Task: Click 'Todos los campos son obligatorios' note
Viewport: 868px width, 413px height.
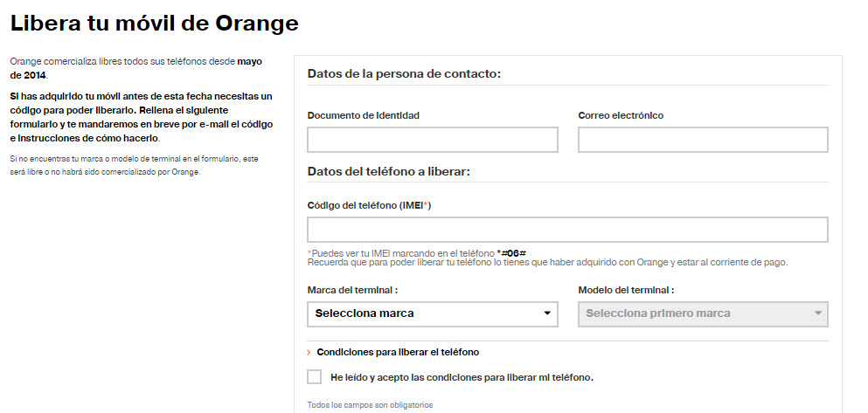Action: coord(370,405)
